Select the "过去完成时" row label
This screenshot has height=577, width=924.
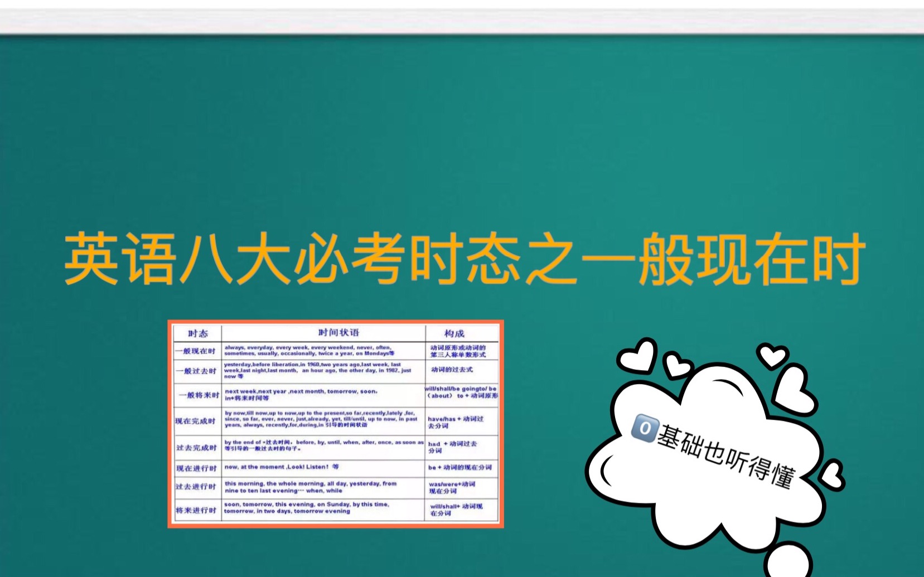click(x=197, y=448)
